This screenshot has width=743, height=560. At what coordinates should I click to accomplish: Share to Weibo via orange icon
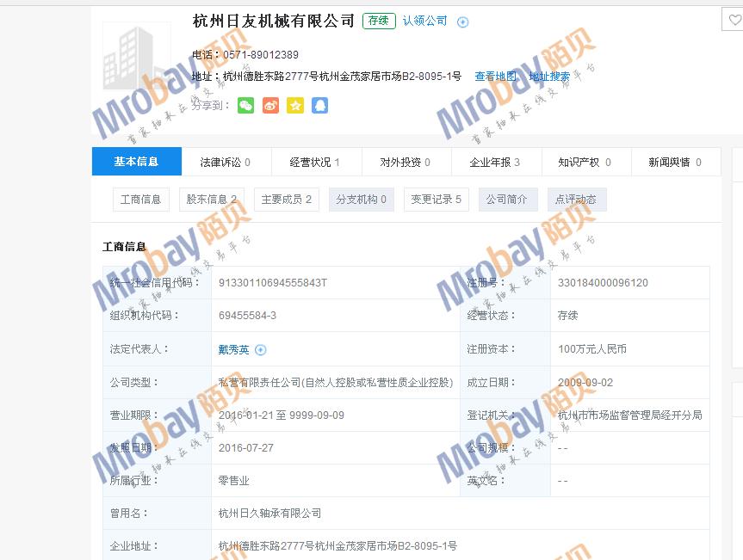270,106
